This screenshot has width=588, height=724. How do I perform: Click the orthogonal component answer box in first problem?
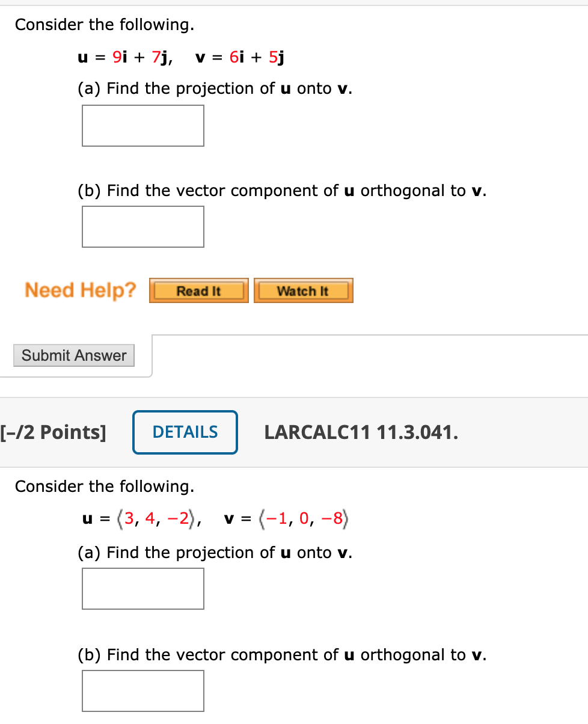142,226
